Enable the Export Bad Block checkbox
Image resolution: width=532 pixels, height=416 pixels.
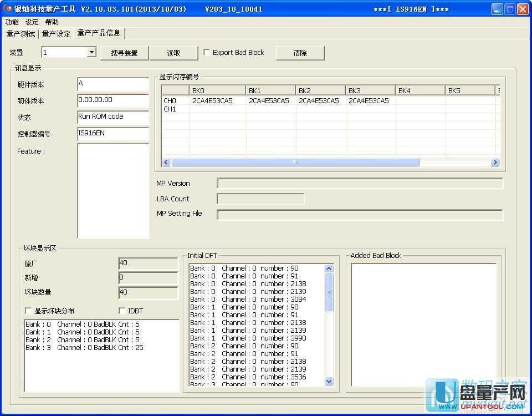click(207, 53)
